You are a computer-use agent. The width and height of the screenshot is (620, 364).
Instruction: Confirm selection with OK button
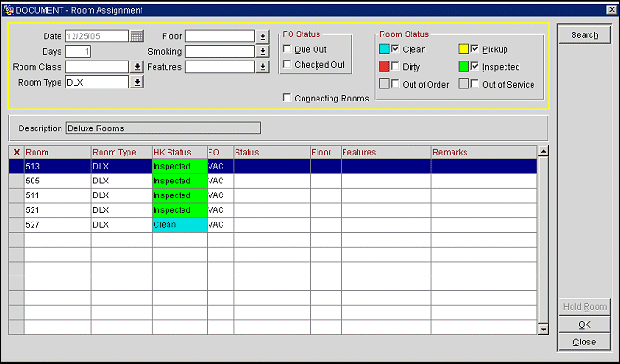point(584,325)
